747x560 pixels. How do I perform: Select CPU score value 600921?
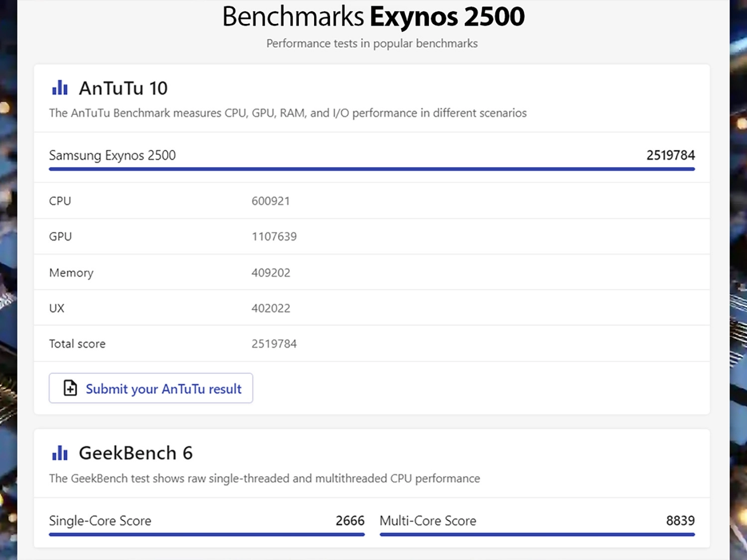[x=270, y=201]
